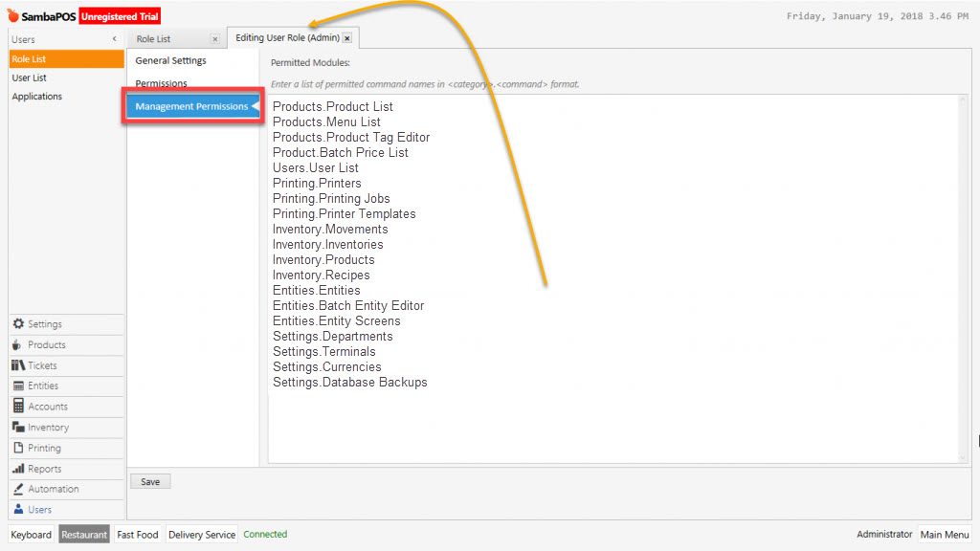Viewport: 980px width, 551px height.
Task: Open the Keyboard button
Action: 32,535
